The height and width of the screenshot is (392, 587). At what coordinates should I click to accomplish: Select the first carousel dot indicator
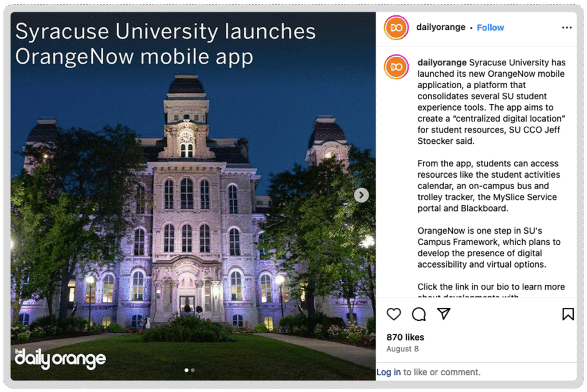click(x=186, y=370)
